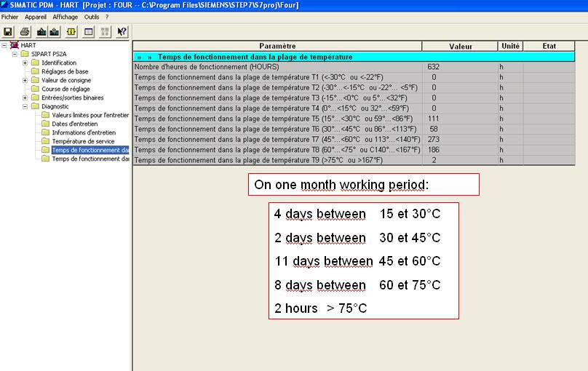Collapse the Diagnostic tree node
588x371 pixels.
(x=25, y=106)
